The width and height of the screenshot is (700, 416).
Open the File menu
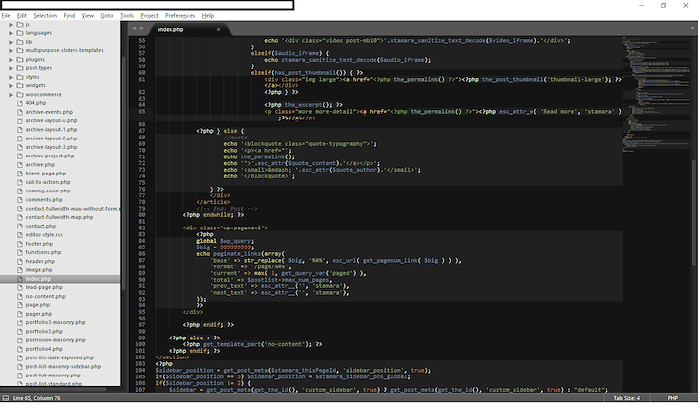[6, 16]
